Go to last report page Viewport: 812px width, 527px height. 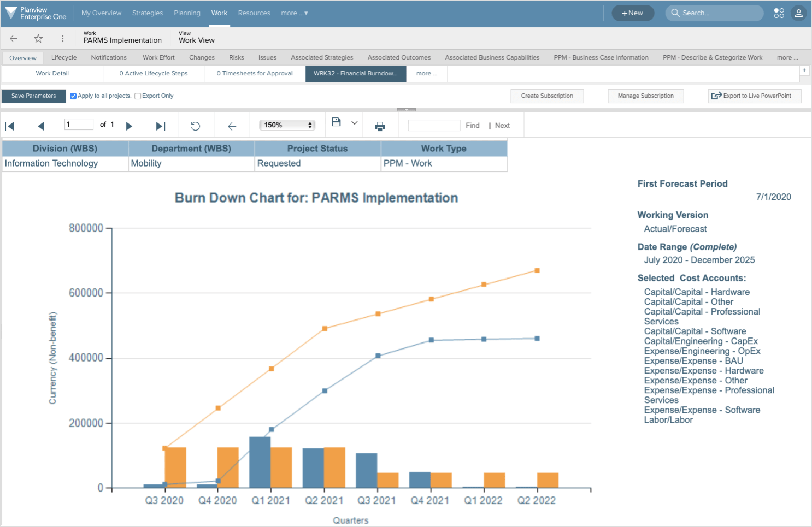(161, 126)
